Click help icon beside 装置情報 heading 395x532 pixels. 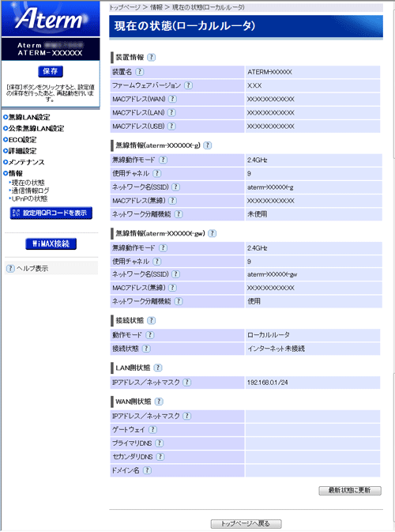[x=152, y=58]
